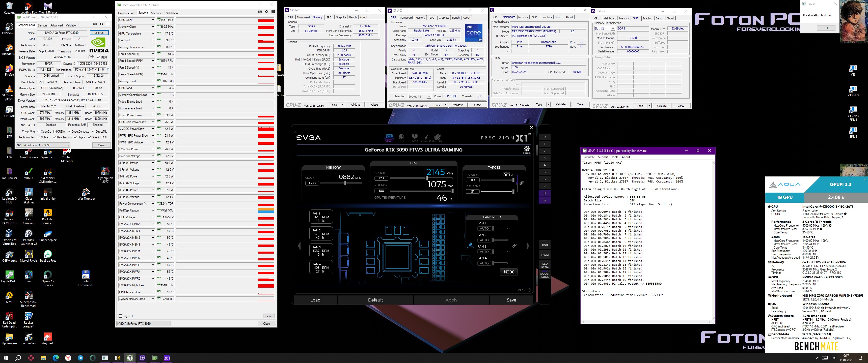Toggle the Ray Tracing checkbox in GPU-Z
Image resolution: width=868 pixels, height=363 pixels.
[55, 137]
